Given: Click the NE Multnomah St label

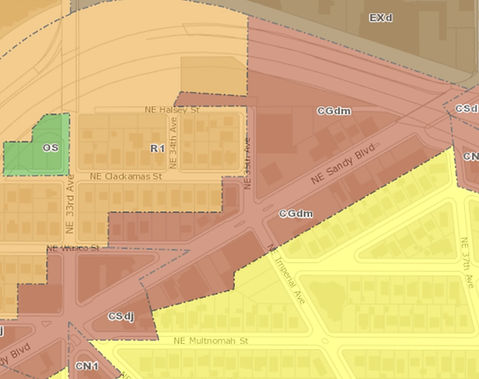Looking at the screenshot, I should click(211, 341).
